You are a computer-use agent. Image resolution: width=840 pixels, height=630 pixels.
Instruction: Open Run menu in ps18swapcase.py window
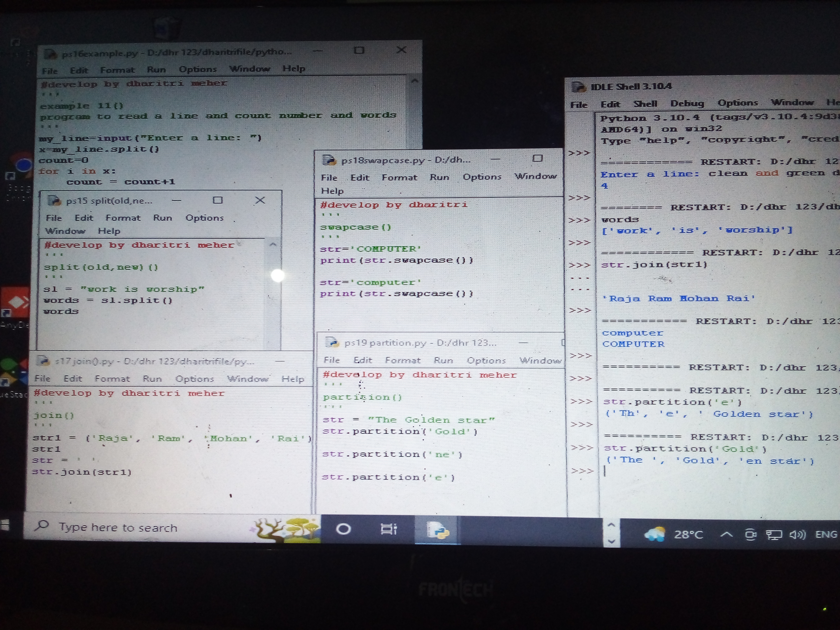coord(439,177)
